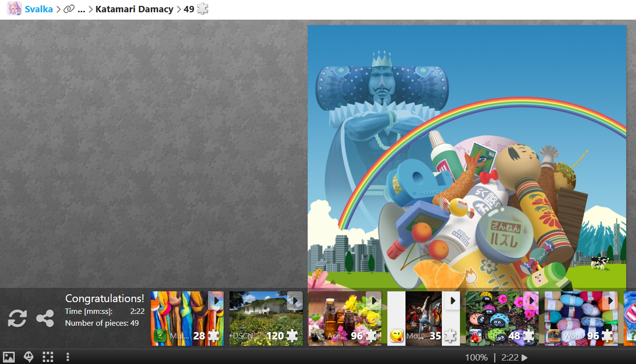Show the puzzle image preview icon

click(x=9, y=357)
